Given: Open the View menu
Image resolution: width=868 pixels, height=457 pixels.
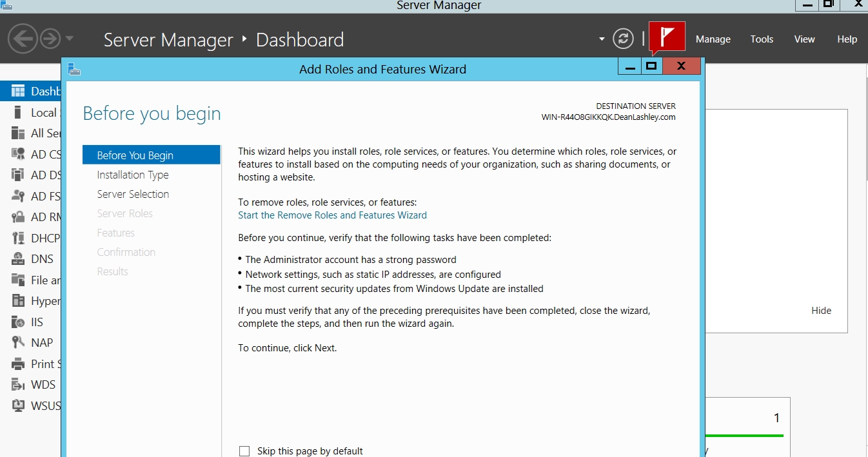Looking at the screenshot, I should 805,39.
